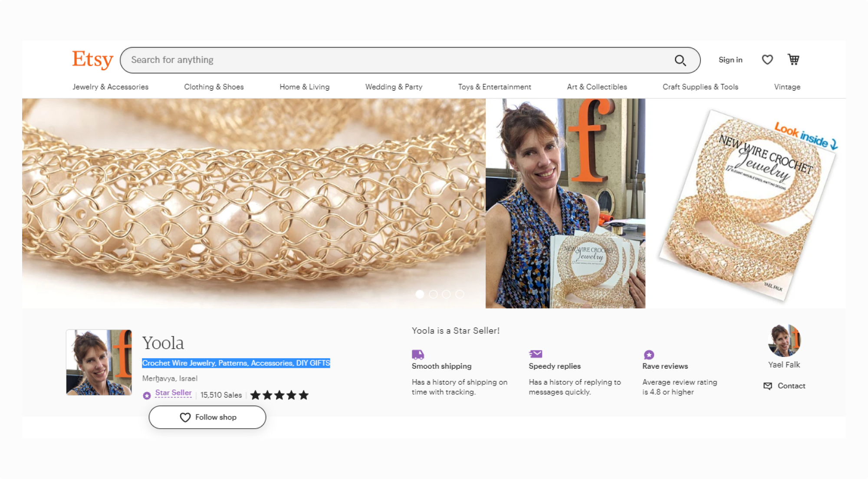Open Art & Collectibles category
Image resolution: width=868 pixels, height=479 pixels.
coord(597,87)
